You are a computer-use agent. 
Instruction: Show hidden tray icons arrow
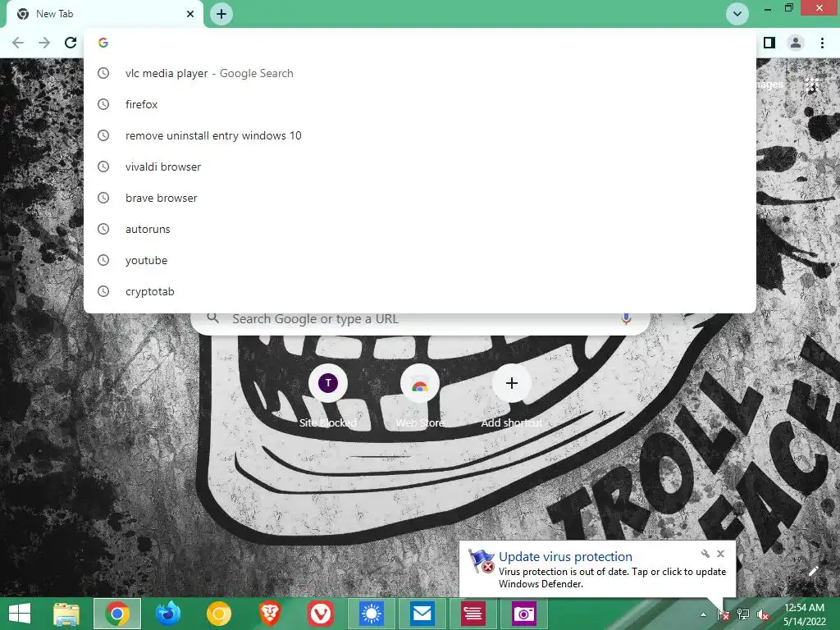click(703, 614)
